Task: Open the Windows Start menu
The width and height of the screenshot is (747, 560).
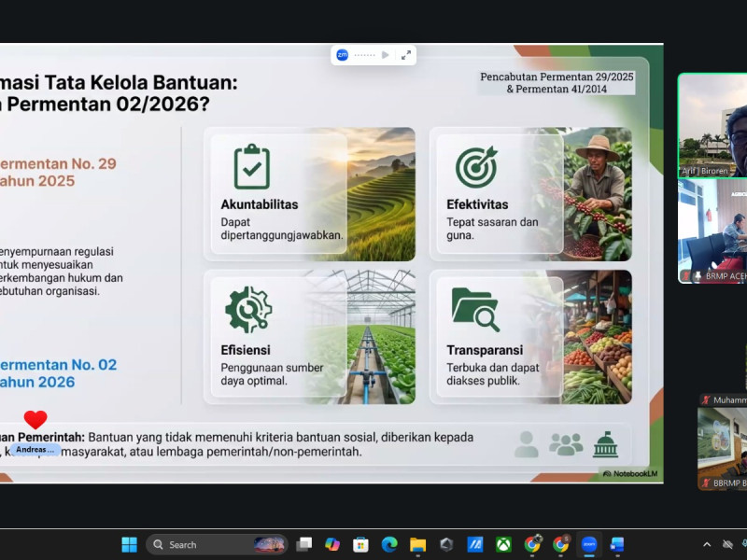Action: (129, 544)
